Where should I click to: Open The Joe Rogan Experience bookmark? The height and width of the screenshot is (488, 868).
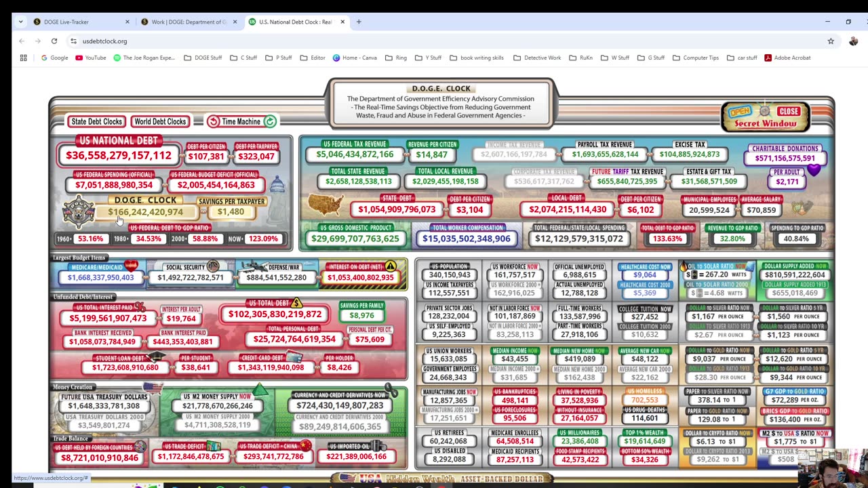(144, 58)
